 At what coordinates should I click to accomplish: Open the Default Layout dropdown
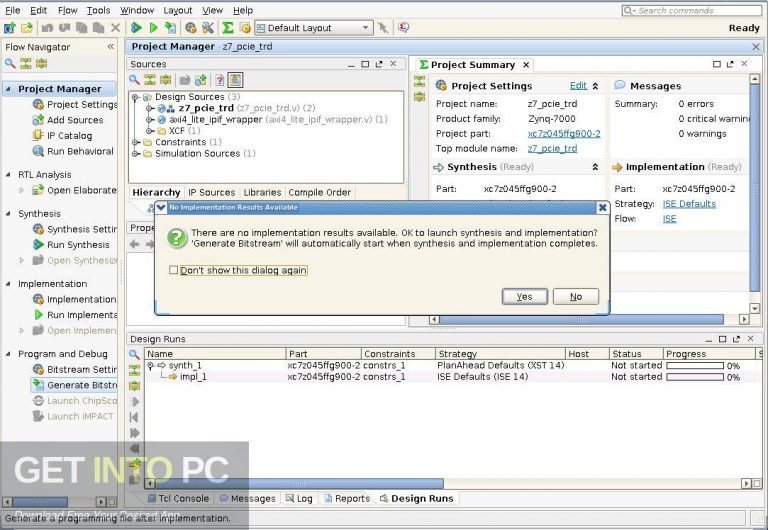tap(313, 28)
